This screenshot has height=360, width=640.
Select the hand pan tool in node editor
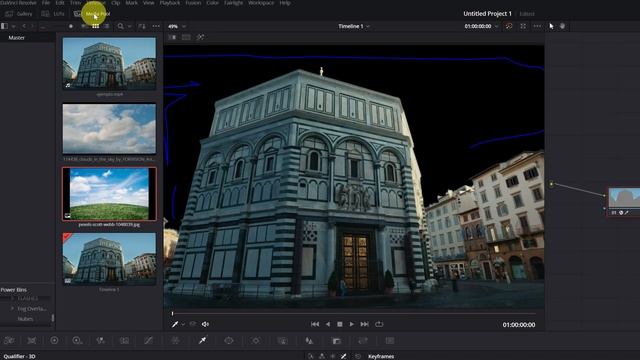click(562, 26)
